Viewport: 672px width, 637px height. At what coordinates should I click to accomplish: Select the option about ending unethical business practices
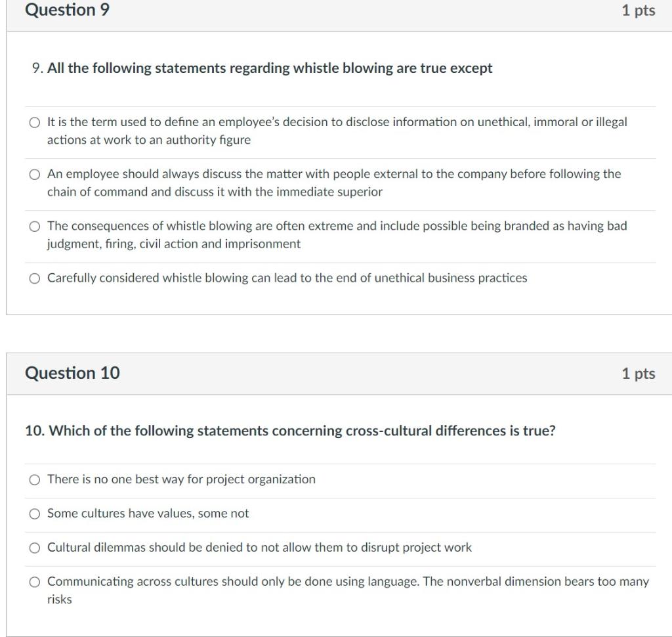click(x=33, y=278)
